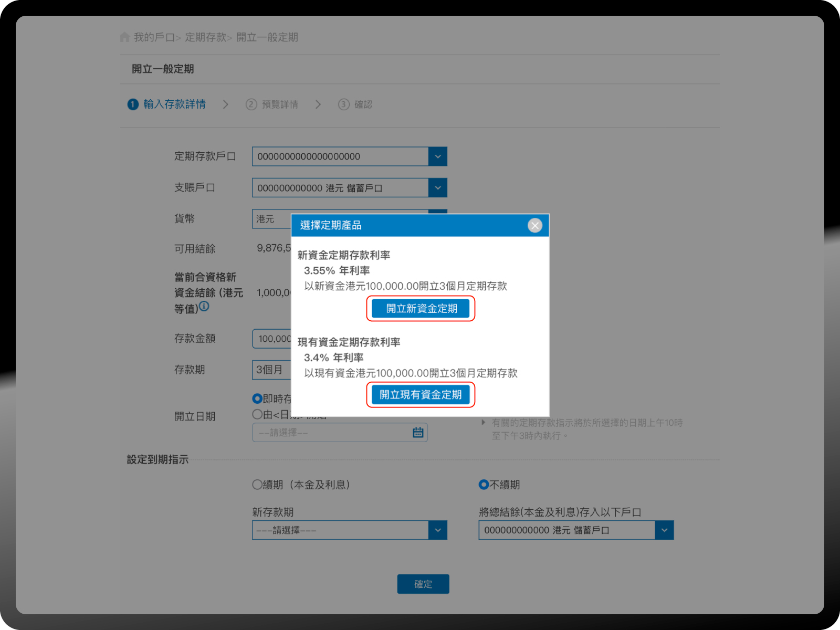Select the 不續期 radio option
The height and width of the screenshot is (630, 840).
coord(484,485)
